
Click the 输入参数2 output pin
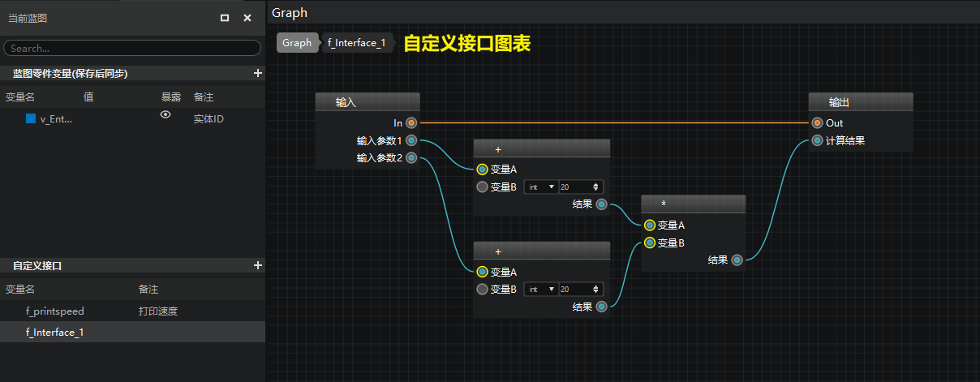(412, 157)
